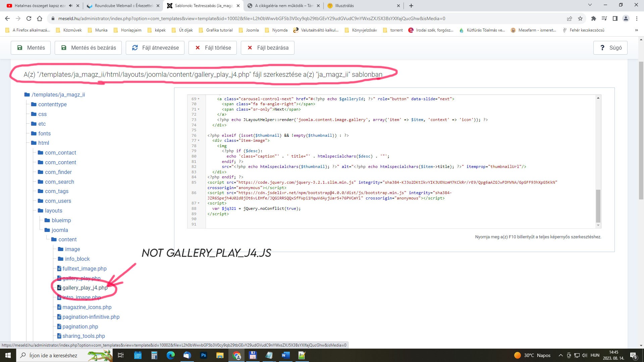Click red X on Fájl bezárása

(250, 48)
